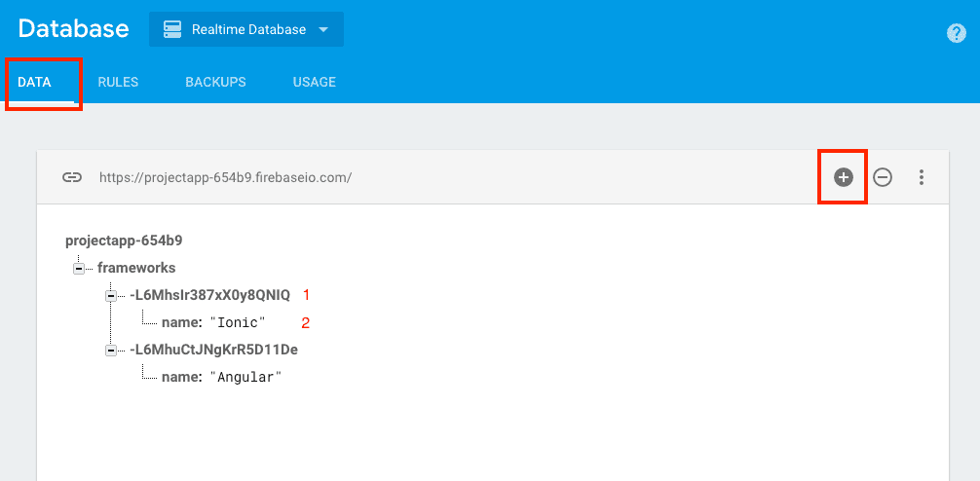Edit the "Angular" name value
Viewport: 980px width, 481px height.
(245, 377)
